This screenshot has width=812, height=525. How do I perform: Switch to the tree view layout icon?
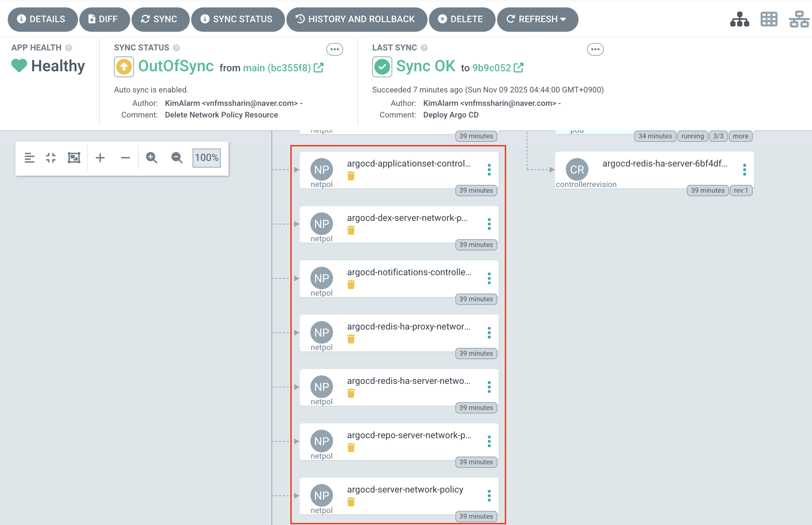(739, 19)
